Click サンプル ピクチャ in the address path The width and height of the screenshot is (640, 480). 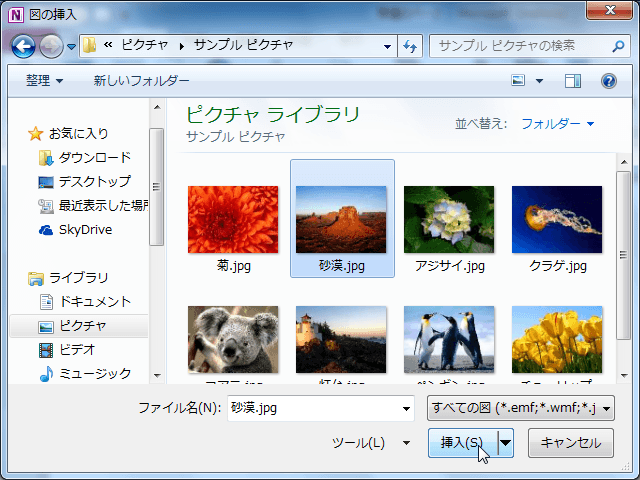click(243, 45)
